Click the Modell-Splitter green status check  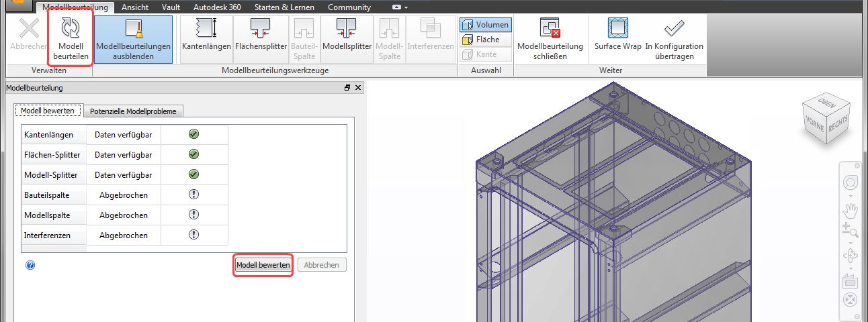pyautogui.click(x=193, y=174)
